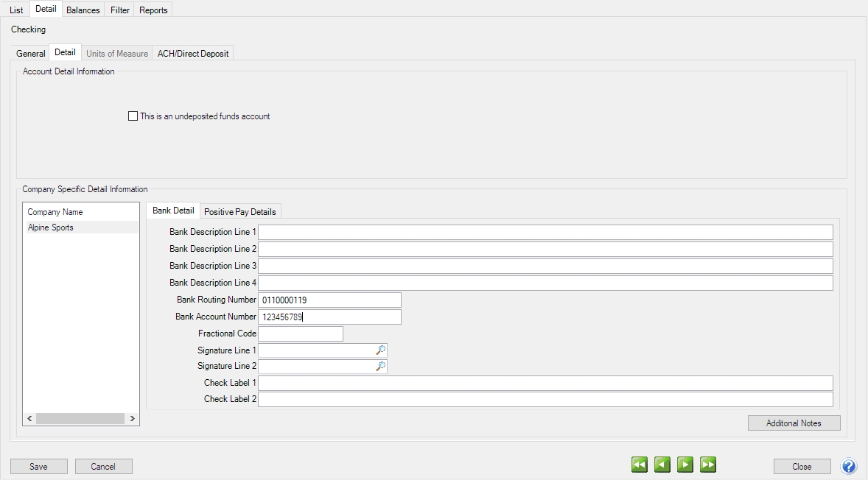Viewport: 868px width, 480px height.
Task: Go to previous record green arrow
Action: pos(662,465)
